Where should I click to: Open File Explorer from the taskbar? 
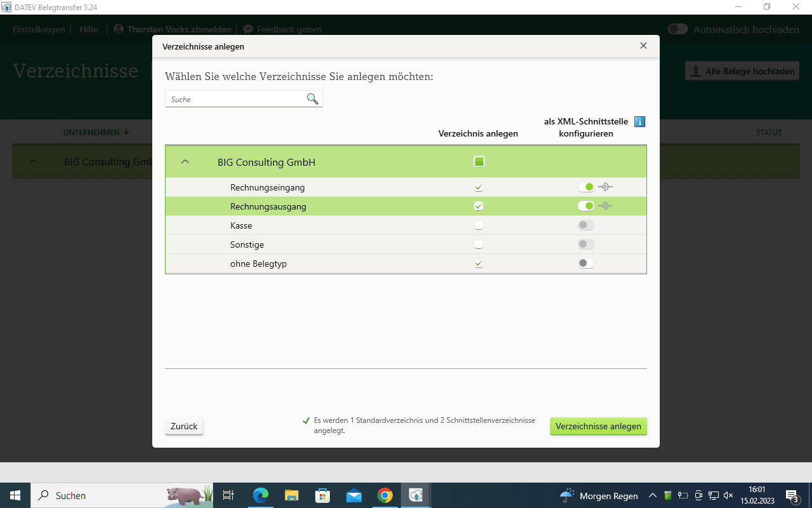(x=291, y=495)
